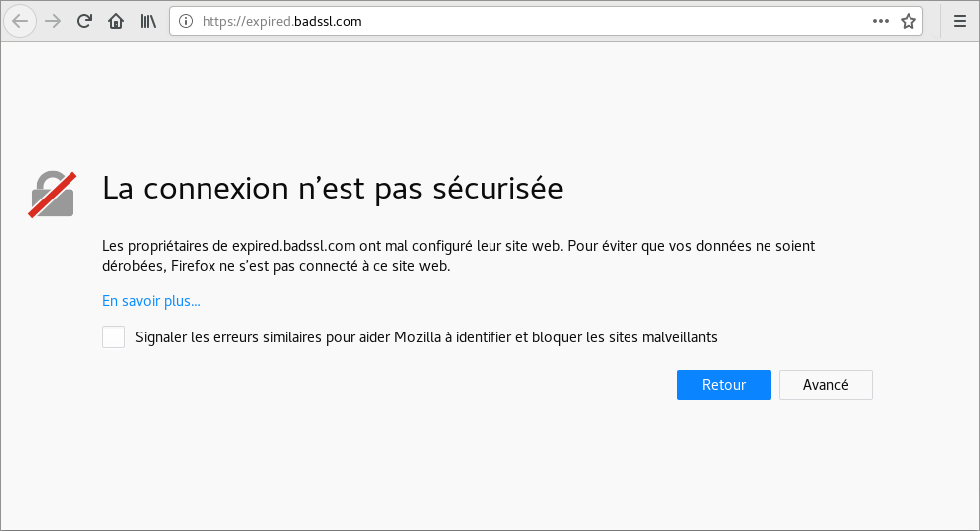The height and width of the screenshot is (531, 980).
Task: Open the Library bookshelf icon
Action: pos(148,21)
